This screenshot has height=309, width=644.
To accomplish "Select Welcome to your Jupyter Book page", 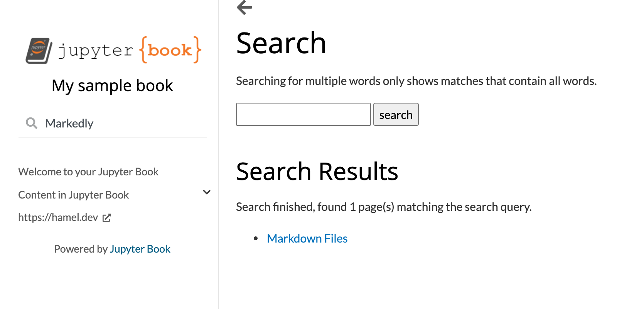I will click(88, 171).
